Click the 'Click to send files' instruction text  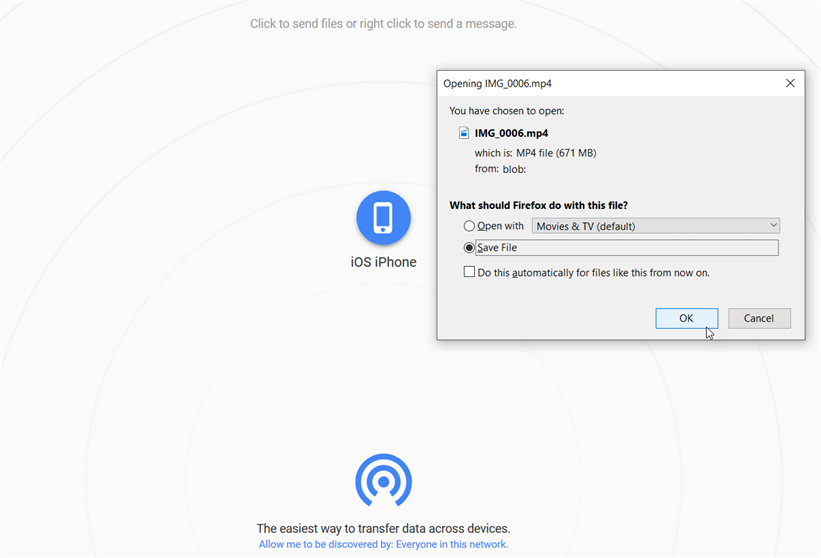(383, 23)
